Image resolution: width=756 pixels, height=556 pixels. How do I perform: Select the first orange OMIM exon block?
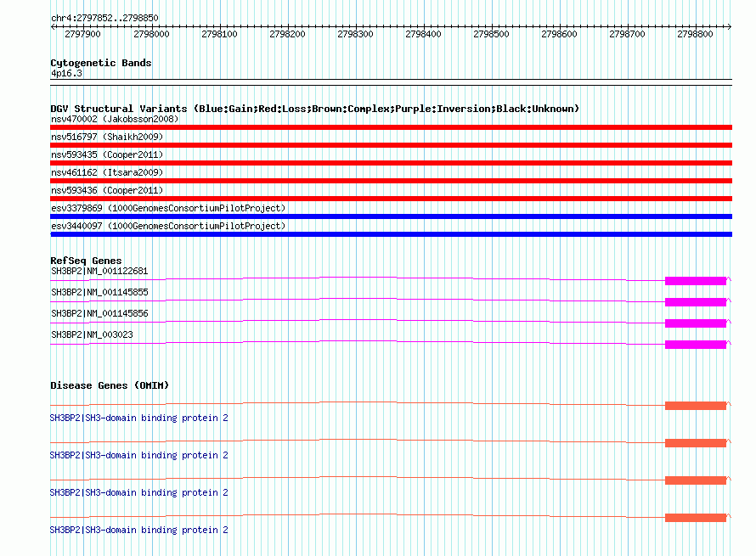click(695, 406)
